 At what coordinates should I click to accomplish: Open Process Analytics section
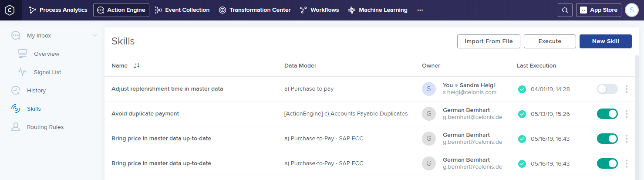58,10
